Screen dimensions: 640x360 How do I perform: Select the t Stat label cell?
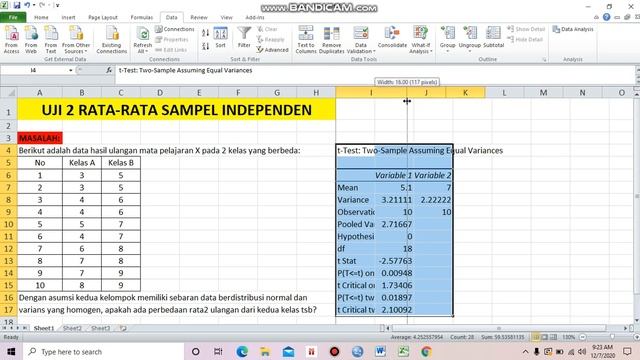pos(355,261)
